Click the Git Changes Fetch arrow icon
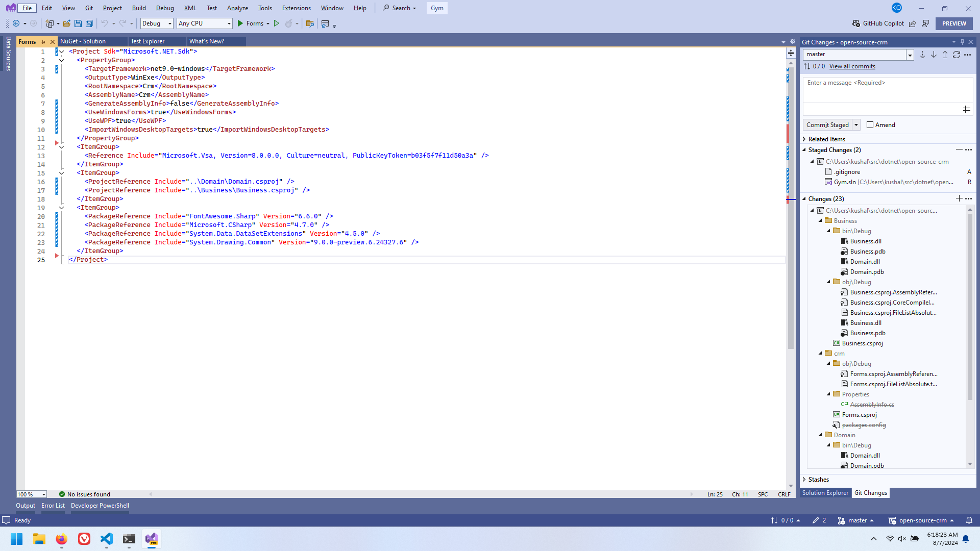This screenshot has height=551, width=980. [x=922, y=55]
